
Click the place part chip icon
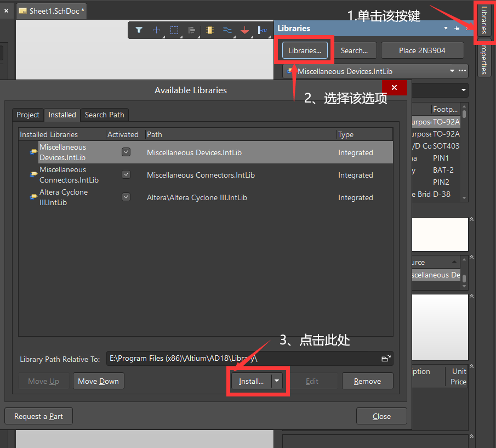pyautogui.click(x=209, y=30)
